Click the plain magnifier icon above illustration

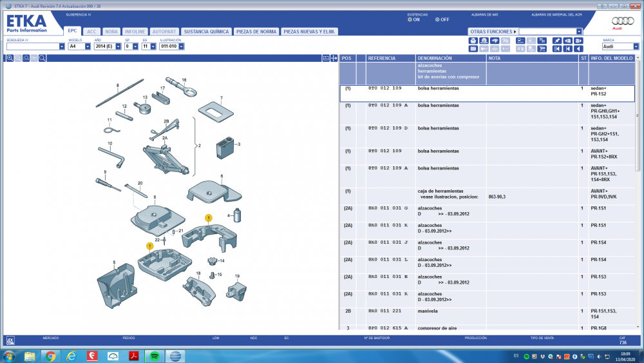click(x=43, y=59)
